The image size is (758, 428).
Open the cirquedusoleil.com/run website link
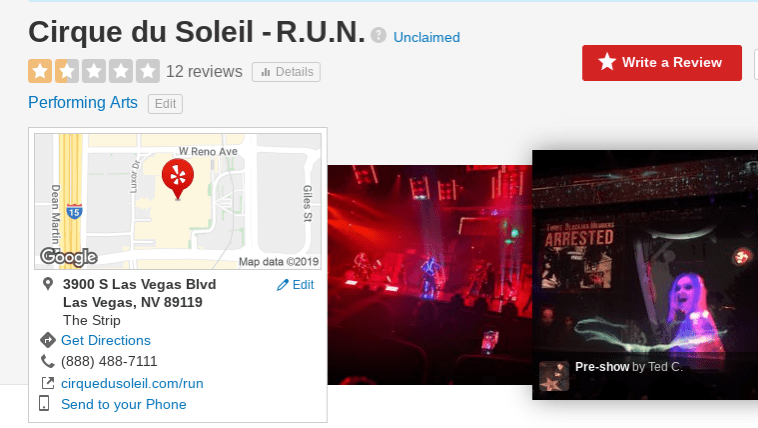click(132, 384)
